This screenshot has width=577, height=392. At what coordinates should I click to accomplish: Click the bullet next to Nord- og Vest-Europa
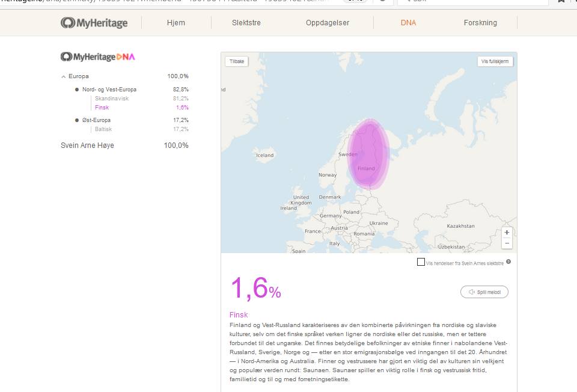(x=77, y=90)
